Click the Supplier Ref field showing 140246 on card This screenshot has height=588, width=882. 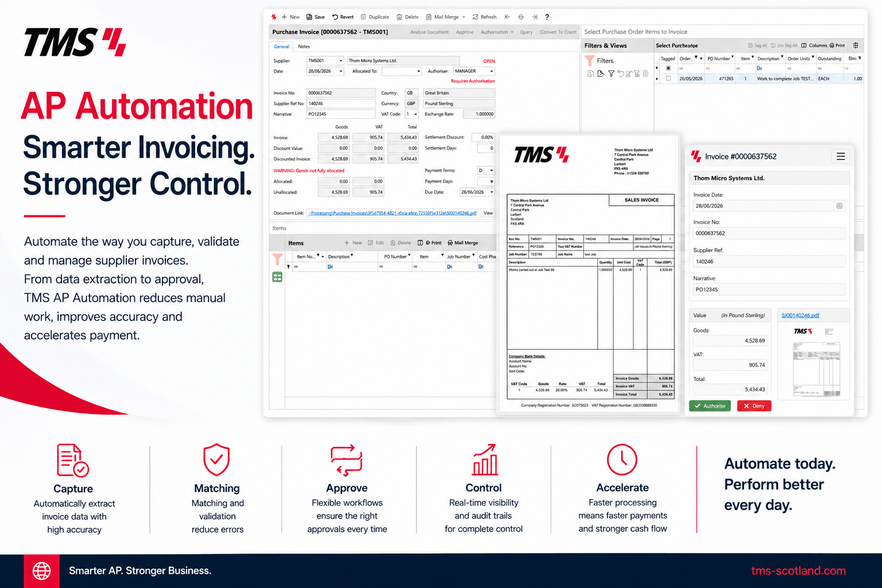pos(769,261)
